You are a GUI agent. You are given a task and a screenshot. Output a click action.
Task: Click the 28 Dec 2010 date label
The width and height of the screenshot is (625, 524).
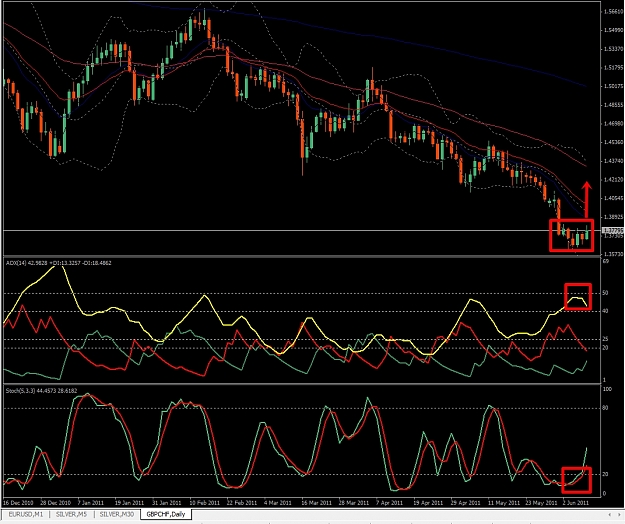[55, 503]
